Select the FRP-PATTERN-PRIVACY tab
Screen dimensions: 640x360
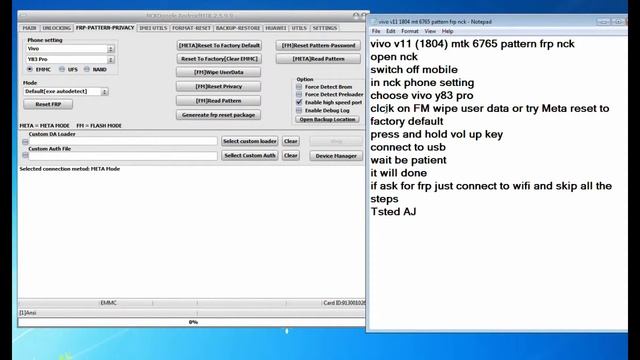(x=105, y=28)
